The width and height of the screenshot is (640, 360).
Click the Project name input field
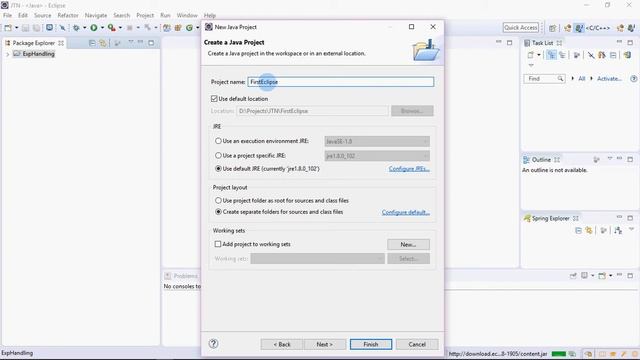(340, 82)
